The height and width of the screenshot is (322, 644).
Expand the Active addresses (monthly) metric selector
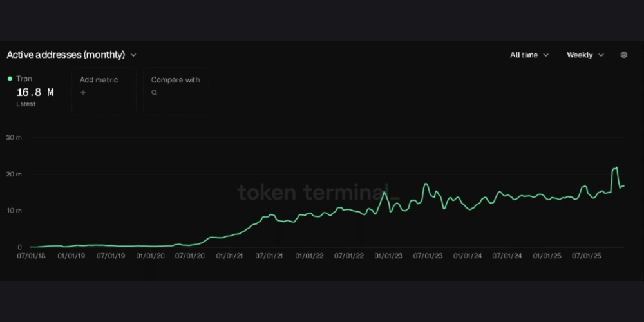coord(65,55)
